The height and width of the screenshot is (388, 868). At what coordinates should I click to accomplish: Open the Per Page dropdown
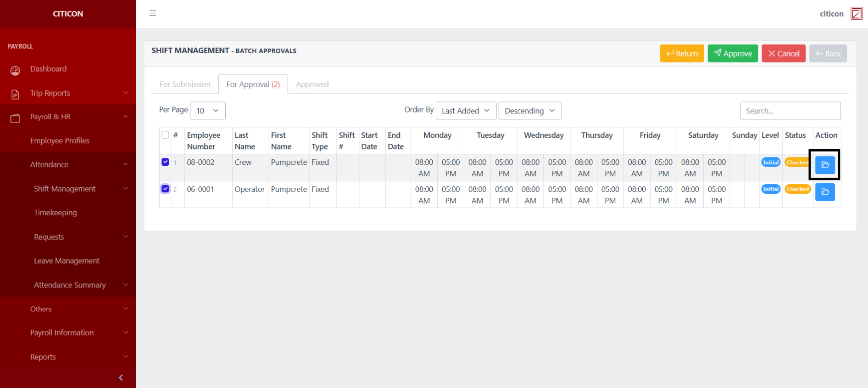(207, 111)
